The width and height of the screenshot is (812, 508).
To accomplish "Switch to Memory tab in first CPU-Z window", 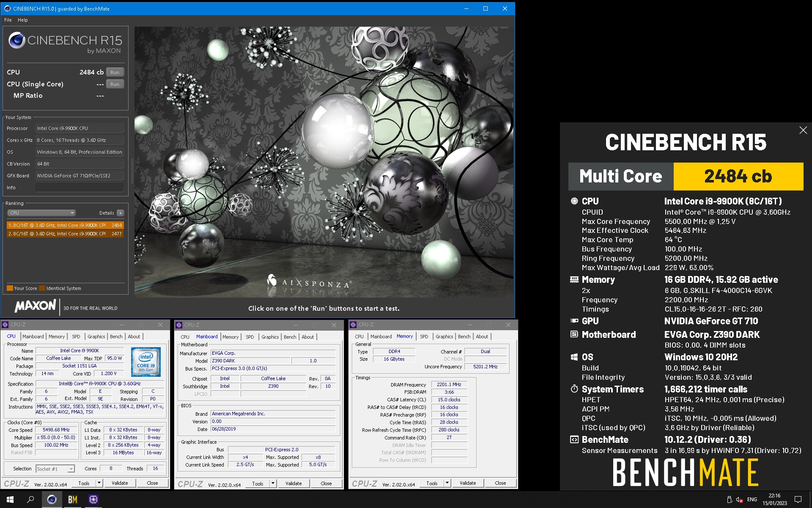I will click(57, 337).
